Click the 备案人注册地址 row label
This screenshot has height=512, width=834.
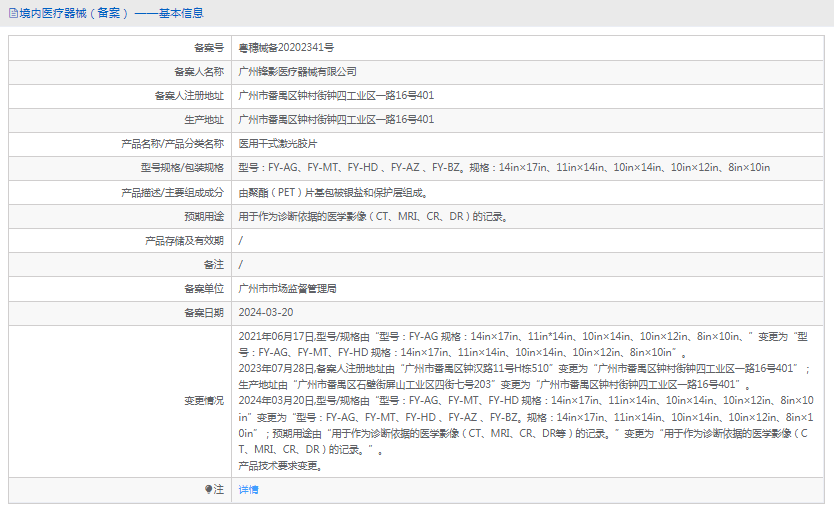click(x=189, y=96)
